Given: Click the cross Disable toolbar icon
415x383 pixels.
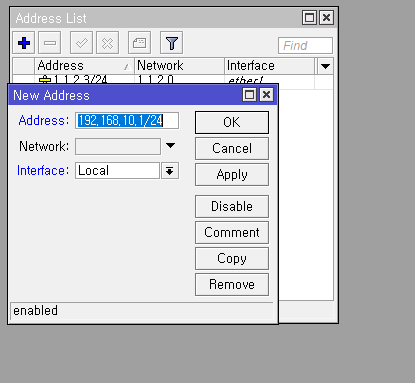Looking at the screenshot, I should 107,43.
